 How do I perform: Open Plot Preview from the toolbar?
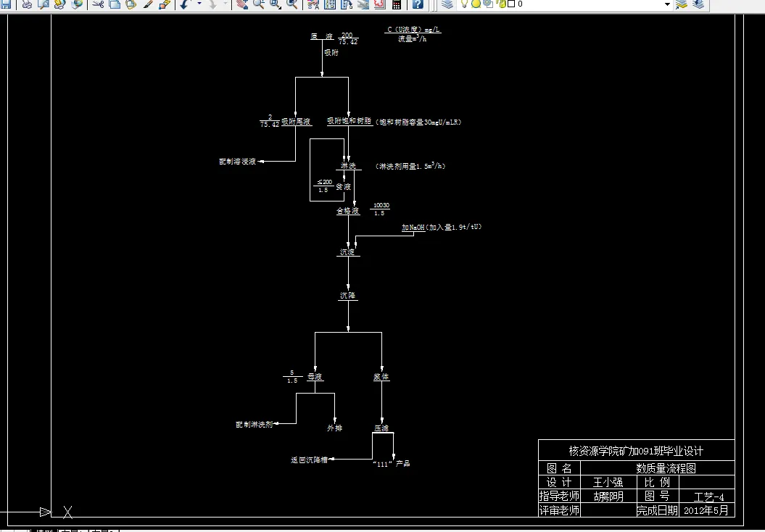click(x=44, y=4)
